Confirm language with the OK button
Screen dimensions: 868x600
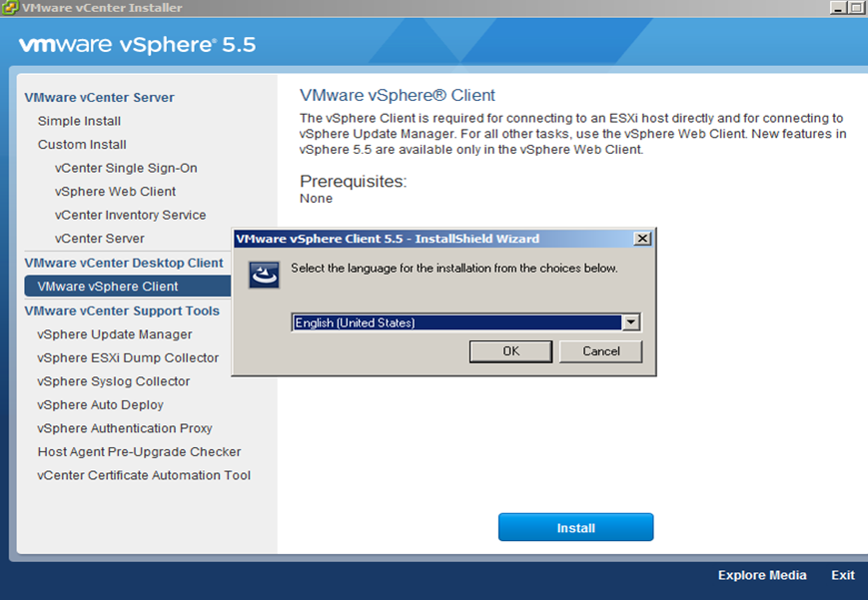click(510, 351)
